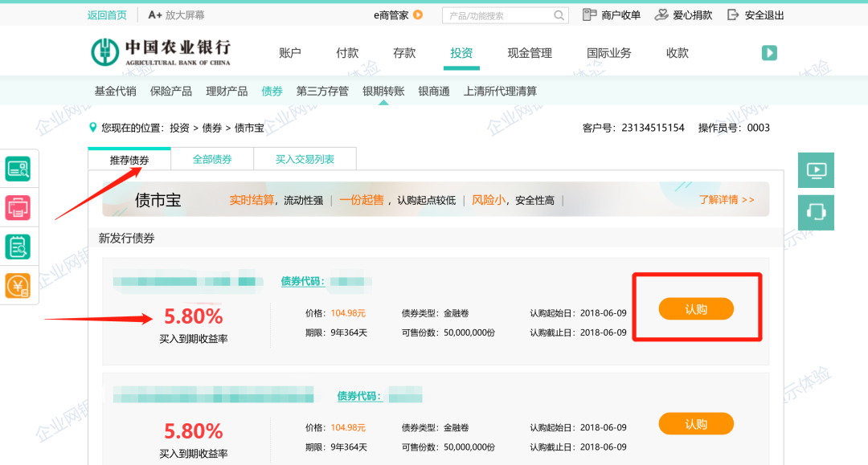Click 认购 button for the first bond

pyautogui.click(x=696, y=309)
